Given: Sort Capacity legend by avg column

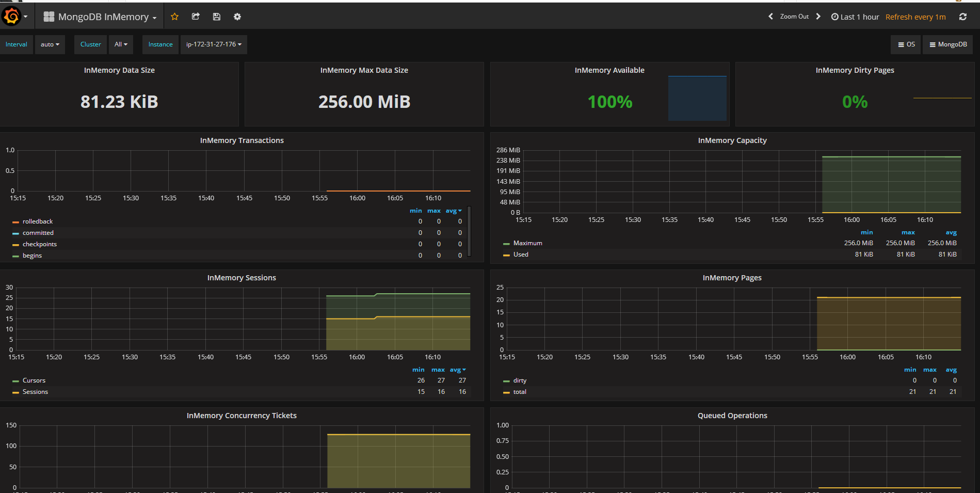Looking at the screenshot, I should (951, 232).
